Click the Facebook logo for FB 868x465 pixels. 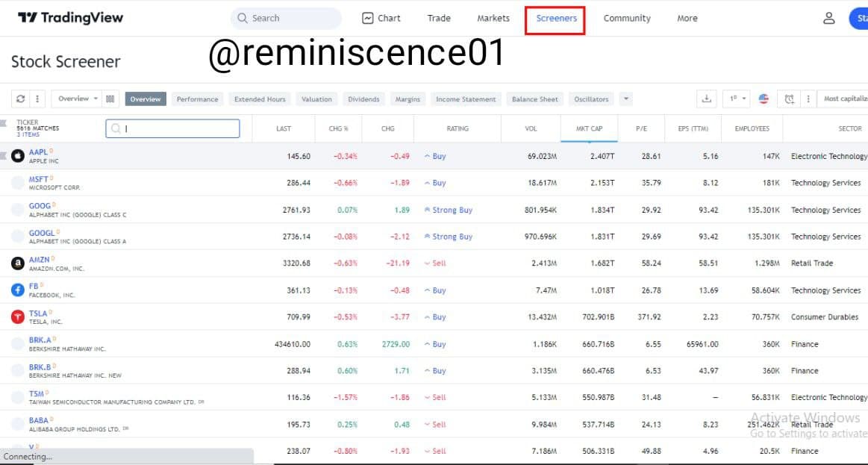pyautogui.click(x=18, y=290)
